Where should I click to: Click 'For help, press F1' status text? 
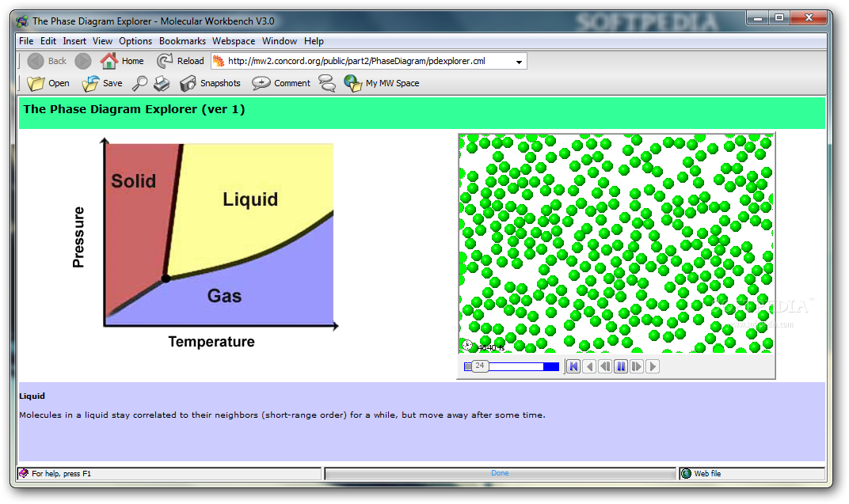(61, 474)
